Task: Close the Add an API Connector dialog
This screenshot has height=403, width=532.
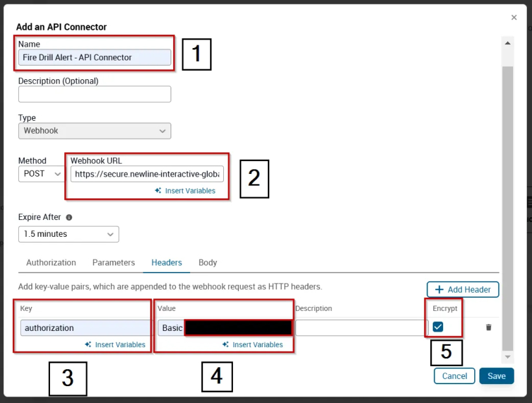Action: point(513,17)
